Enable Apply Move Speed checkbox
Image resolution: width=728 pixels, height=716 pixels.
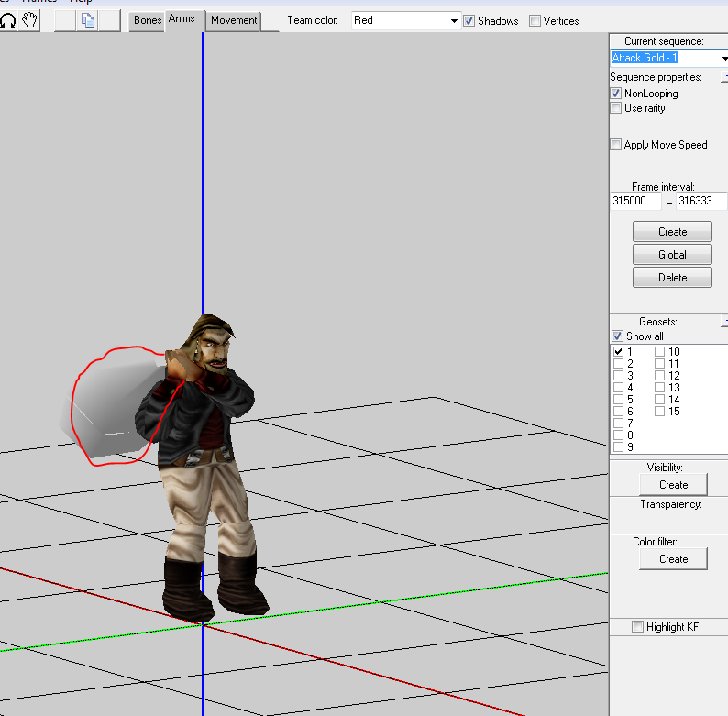point(615,145)
